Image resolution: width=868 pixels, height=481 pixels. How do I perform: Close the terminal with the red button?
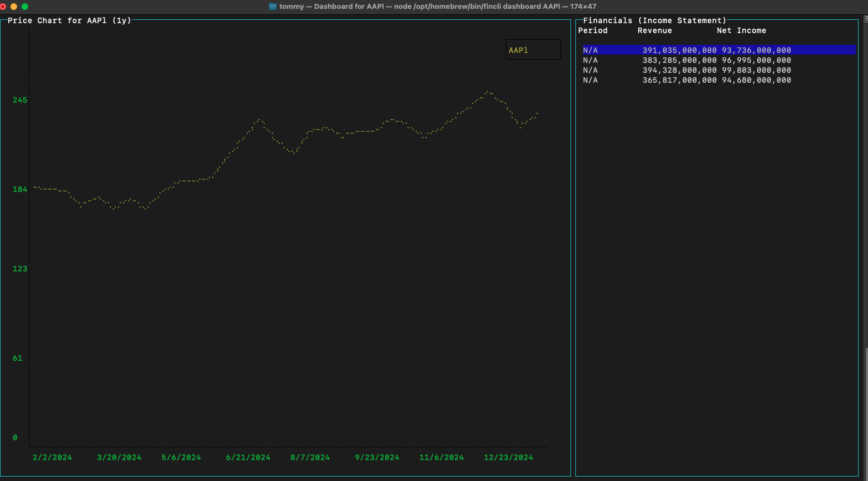[3, 7]
